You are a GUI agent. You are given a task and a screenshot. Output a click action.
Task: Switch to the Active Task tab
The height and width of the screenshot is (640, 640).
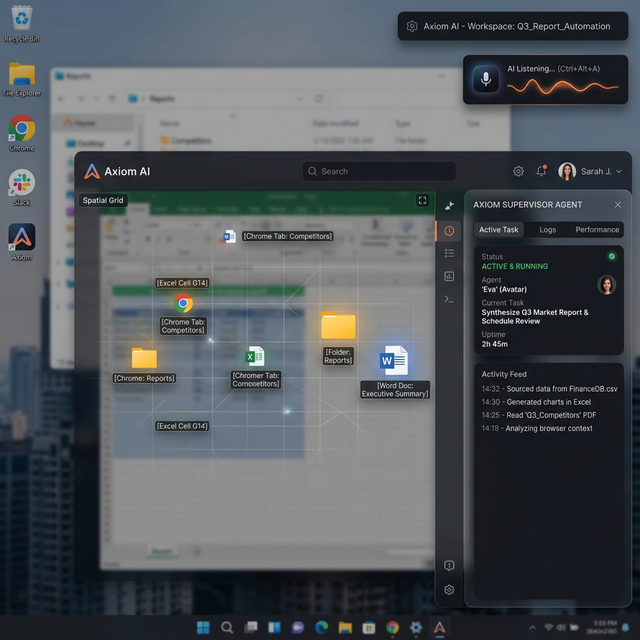[498, 229]
